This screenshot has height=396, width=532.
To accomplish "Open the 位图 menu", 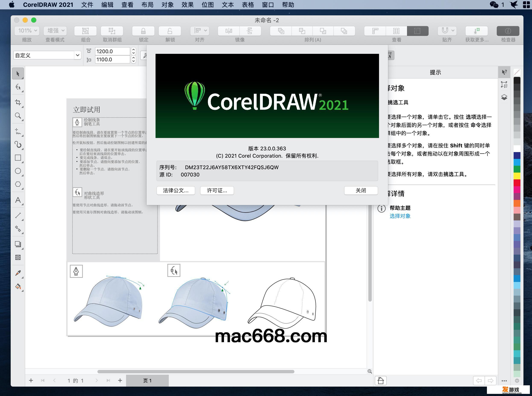I will coord(208,5).
